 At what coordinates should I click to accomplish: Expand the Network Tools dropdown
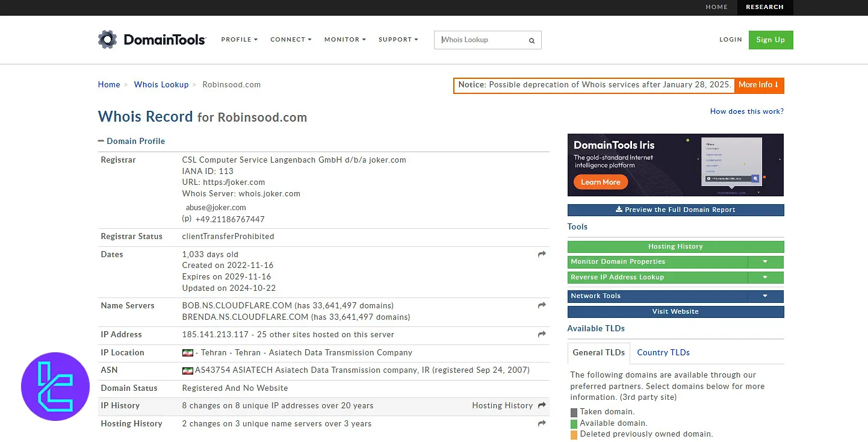(765, 296)
